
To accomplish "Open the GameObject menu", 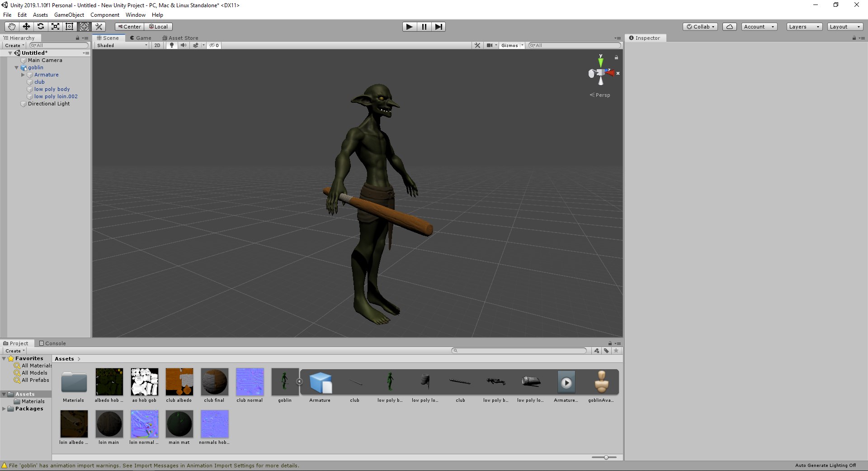I will pos(69,15).
